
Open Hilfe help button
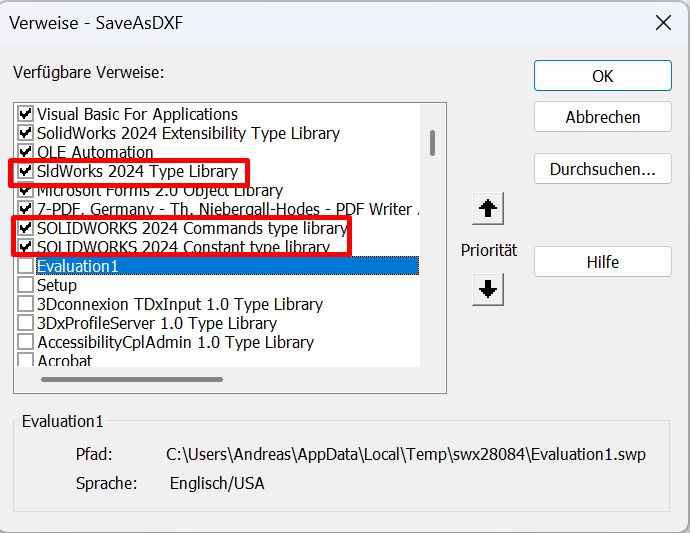click(602, 262)
